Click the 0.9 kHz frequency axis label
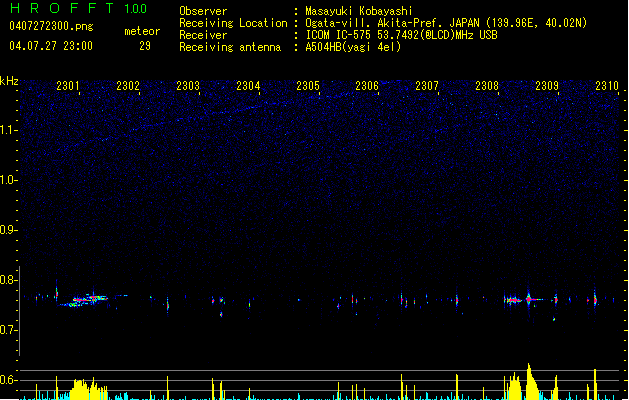Image resolution: width=629 pixels, height=400 pixels. (8, 230)
